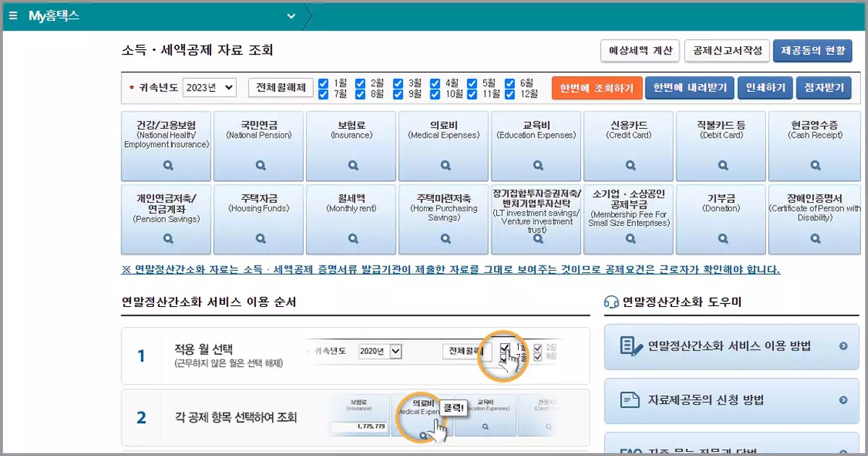Disable the 6월 checkbox
This screenshot has height=456, width=868.
click(511, 83)
